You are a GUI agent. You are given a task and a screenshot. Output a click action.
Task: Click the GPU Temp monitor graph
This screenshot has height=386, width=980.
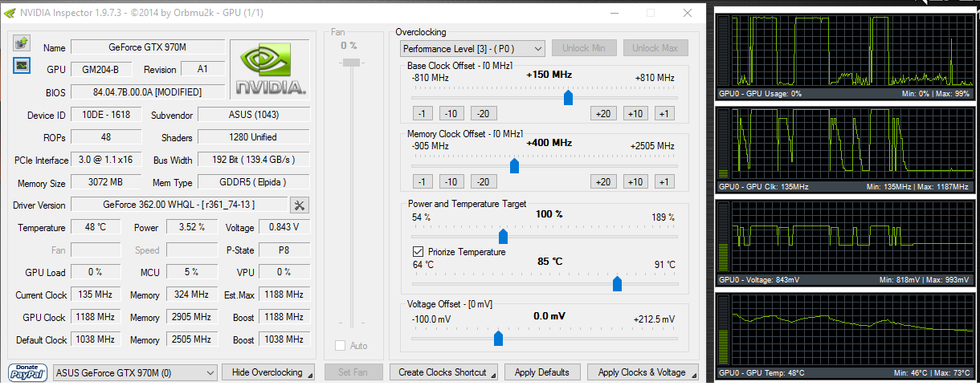[844, 335]
